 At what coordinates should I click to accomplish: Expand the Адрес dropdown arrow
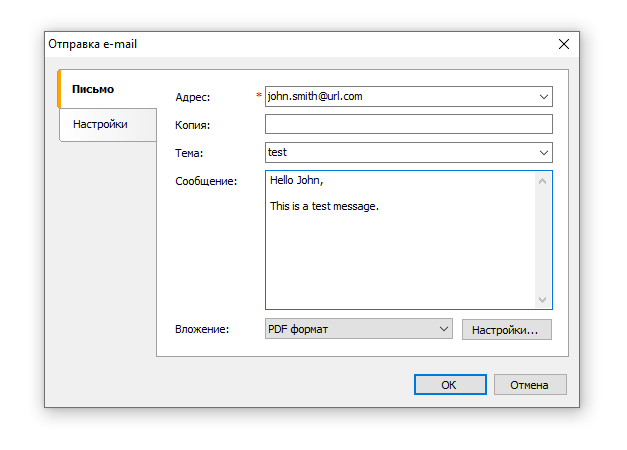tap(544, 97)
